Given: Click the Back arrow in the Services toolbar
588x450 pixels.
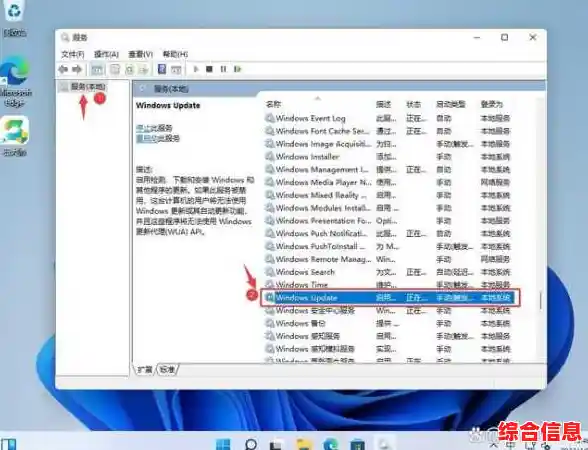Looking at the screenshot, I should (63, 69).
